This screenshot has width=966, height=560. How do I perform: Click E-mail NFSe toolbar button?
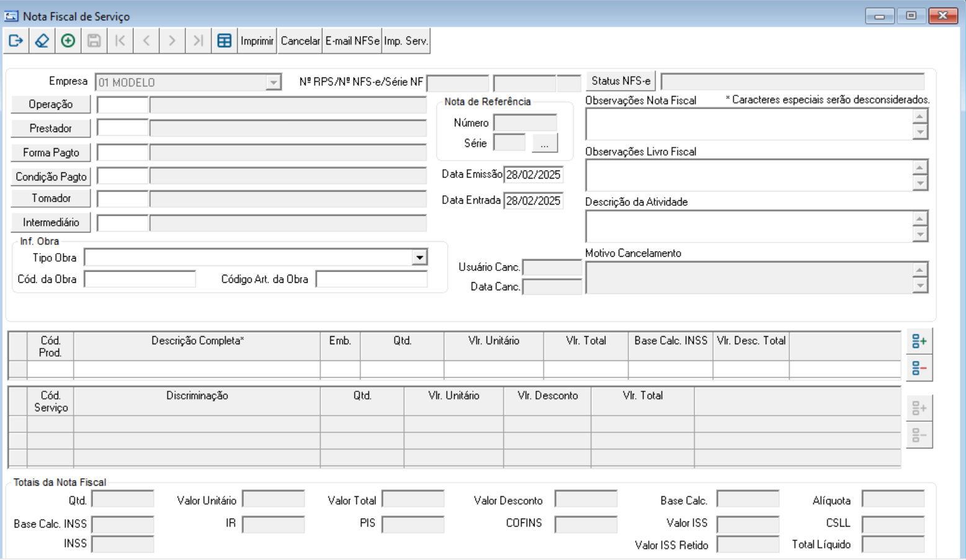(352, 41)
